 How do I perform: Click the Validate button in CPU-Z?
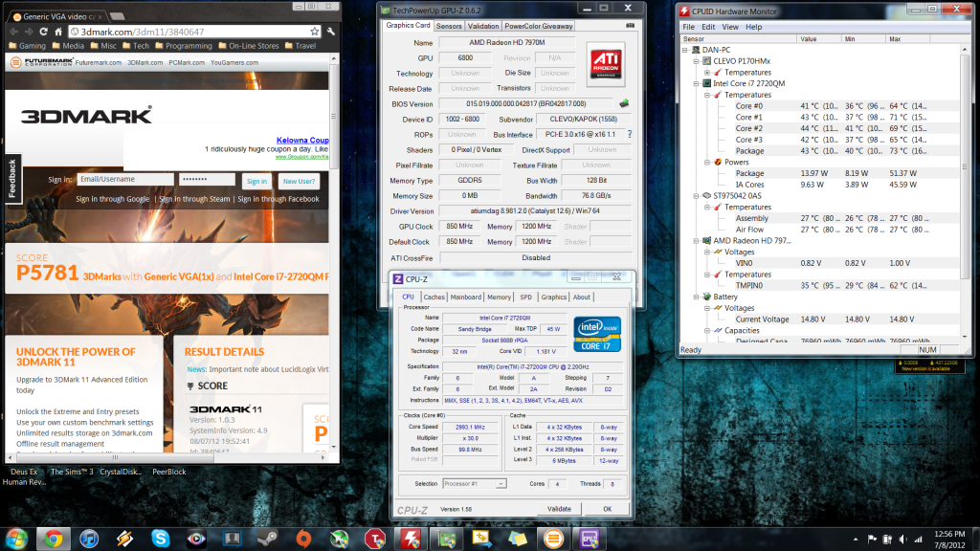(559, 509)
